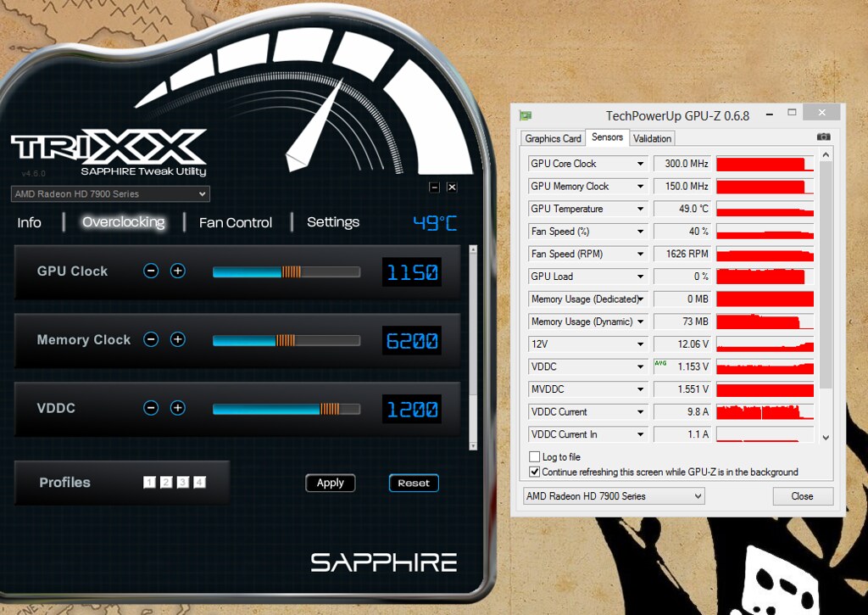The image size is (868, 615).
Task: Open the GPU-Z graphics card selector
Action: pos(614,496)
